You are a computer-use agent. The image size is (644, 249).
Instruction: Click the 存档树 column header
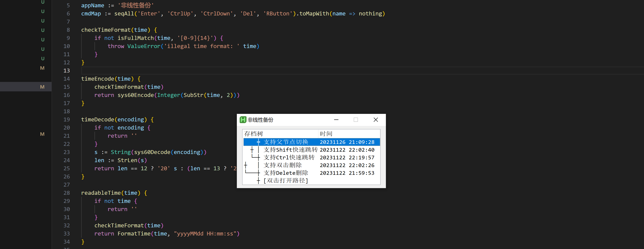pyautogui.click(x=254, y=134)
